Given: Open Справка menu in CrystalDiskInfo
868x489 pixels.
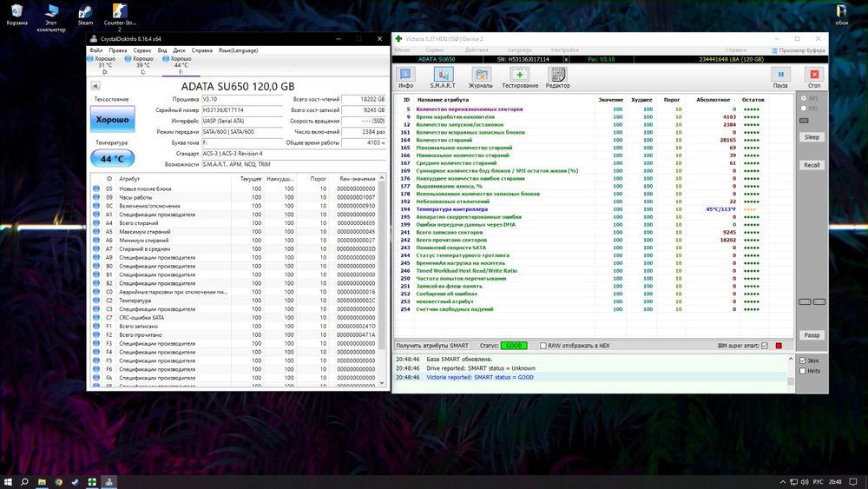Looking at the screenshot, I should click(x=202, y=50).
